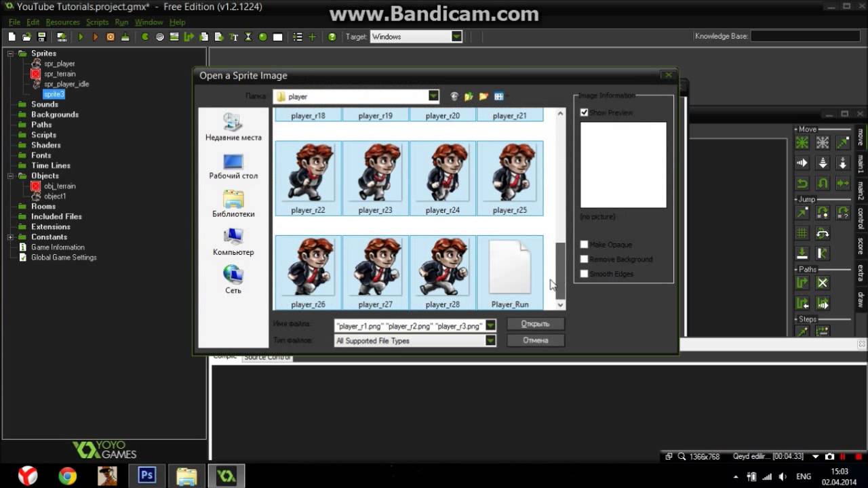Click the Create Sound speaker icon

tap(159, 37)
